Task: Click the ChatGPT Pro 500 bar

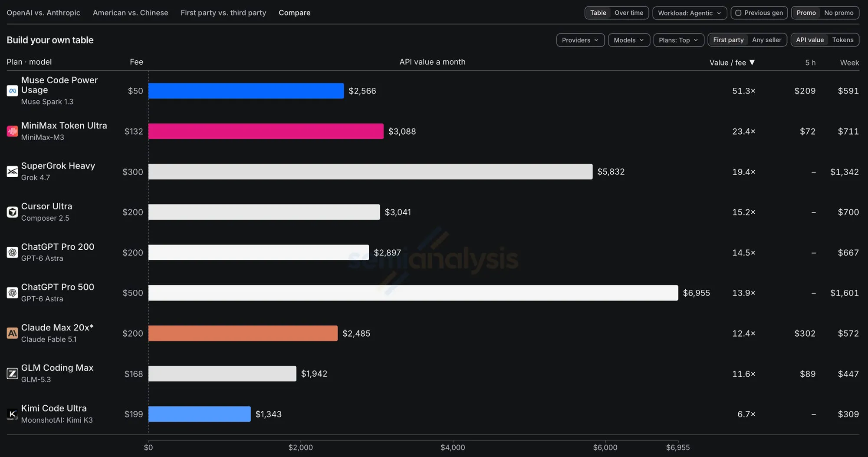Action: tap(413, 293)
